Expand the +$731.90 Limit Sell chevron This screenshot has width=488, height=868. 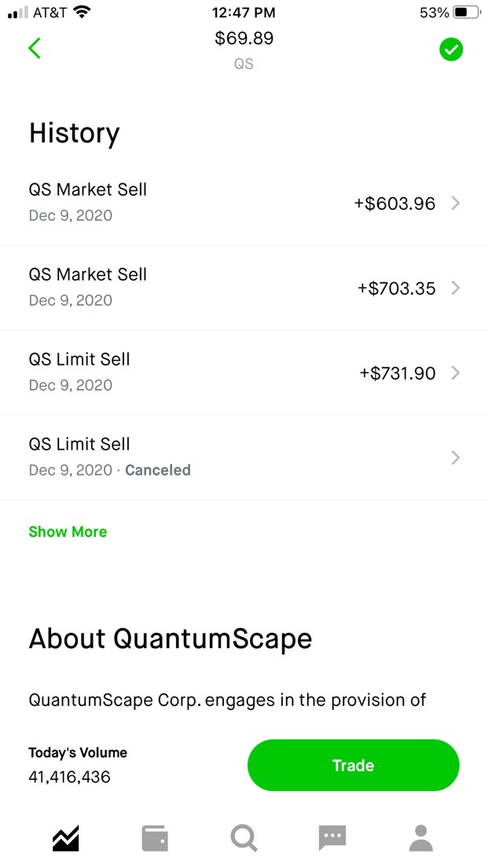[x=455, y=373]
